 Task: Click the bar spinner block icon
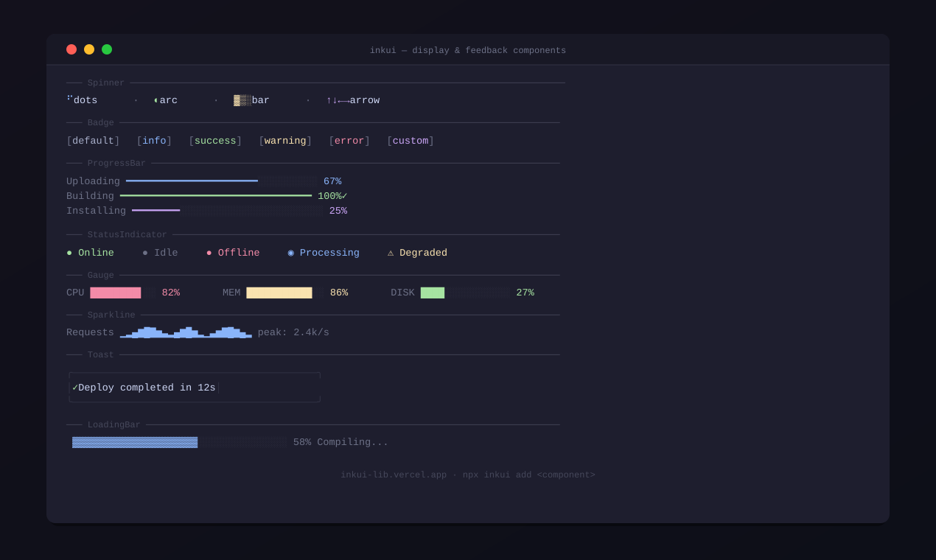coord(242,100)
